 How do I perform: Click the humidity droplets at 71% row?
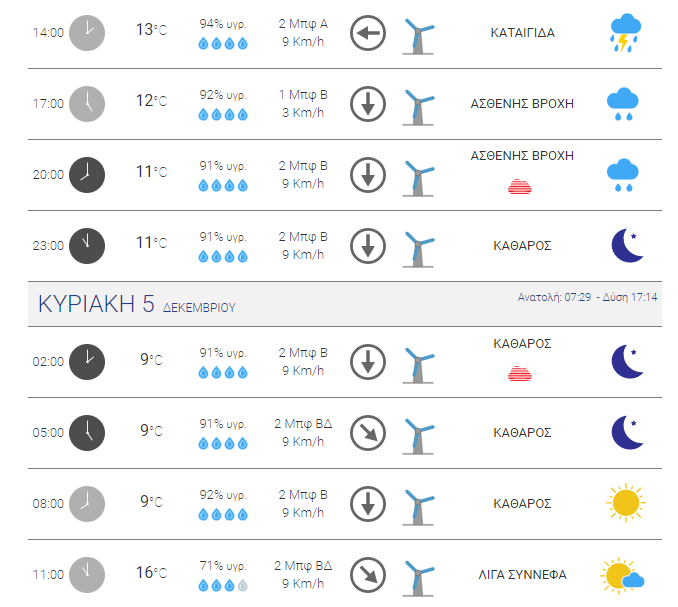(x=223, y=585)
